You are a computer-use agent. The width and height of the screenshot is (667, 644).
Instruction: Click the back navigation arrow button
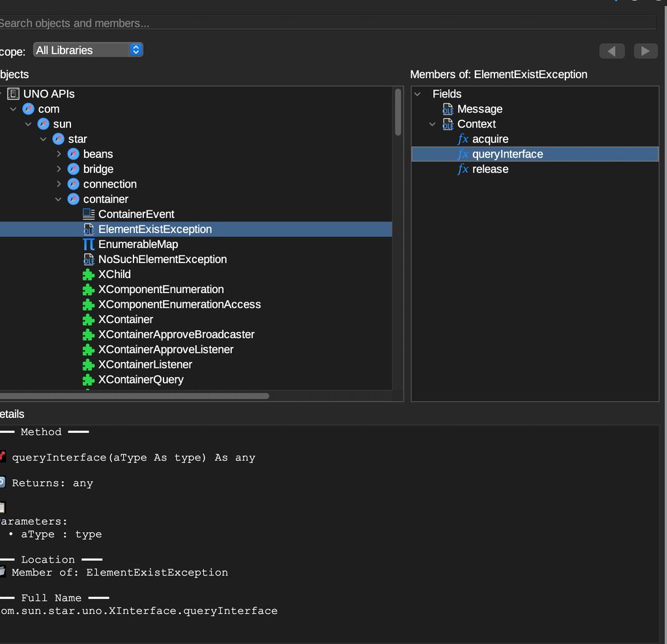coord(612,51)
